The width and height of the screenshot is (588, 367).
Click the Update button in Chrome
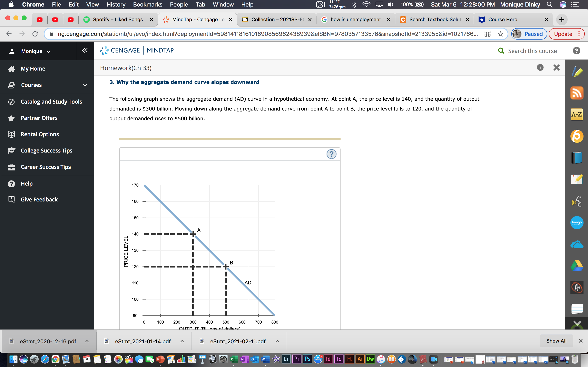563,34
